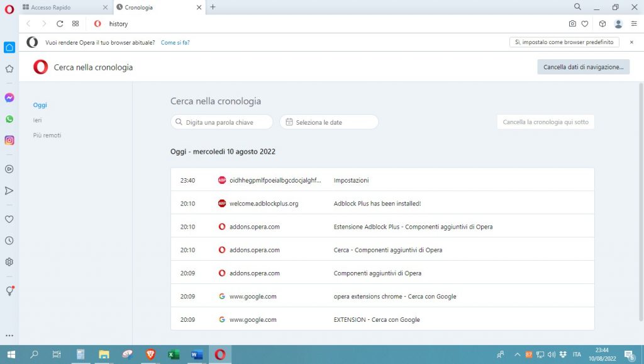Click the Come si fa? link
644x364 pixels.
coord(175,43)
